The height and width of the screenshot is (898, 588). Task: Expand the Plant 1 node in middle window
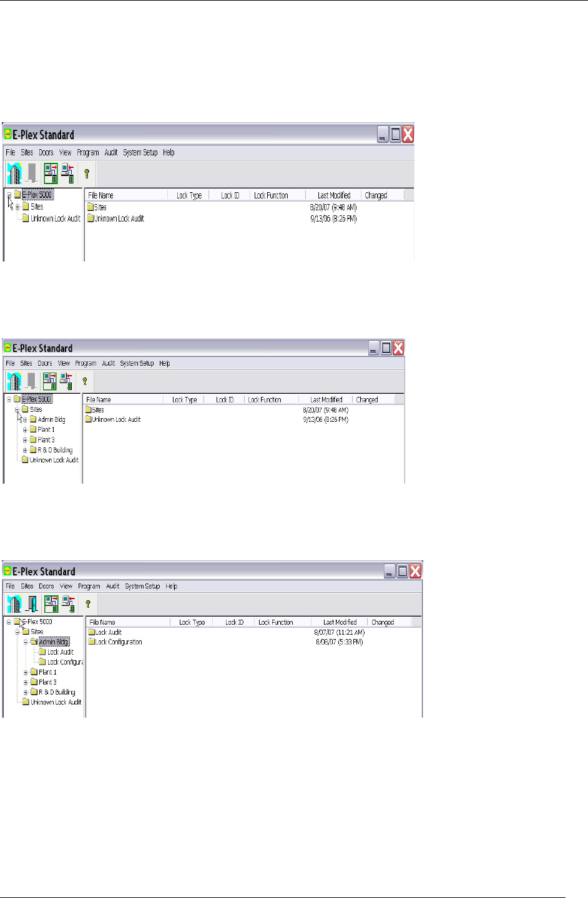[25, 430]
